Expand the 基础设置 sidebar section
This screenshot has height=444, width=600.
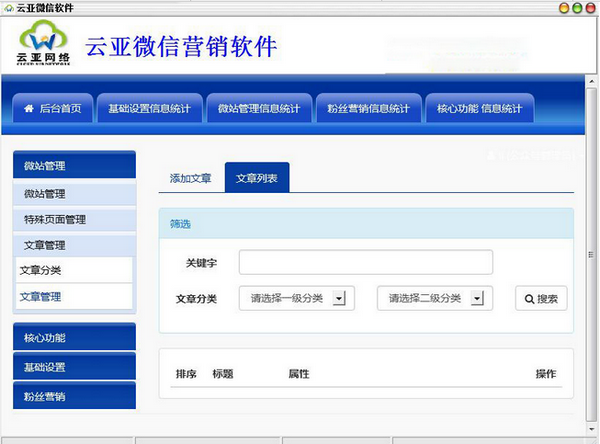(75, 366)
